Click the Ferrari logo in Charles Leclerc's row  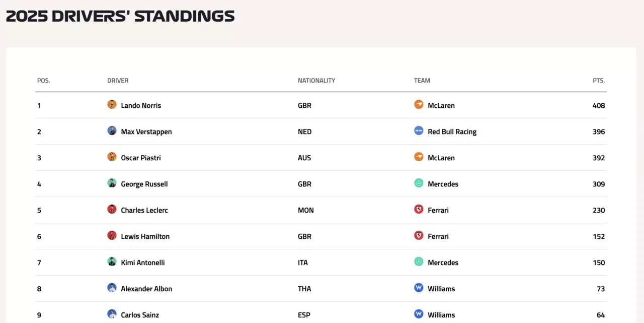pyautogui.click(x=419, y=210)
